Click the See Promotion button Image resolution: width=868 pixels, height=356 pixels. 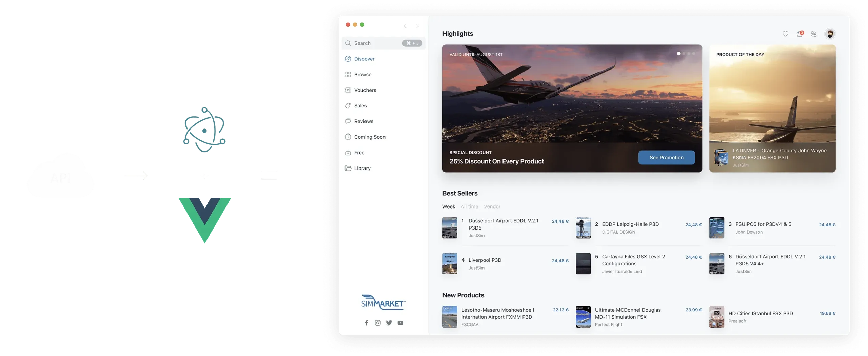666,157
